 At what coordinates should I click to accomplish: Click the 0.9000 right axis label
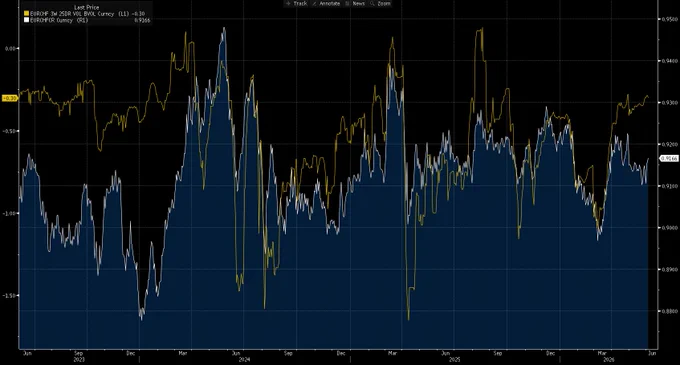coord(669,228)
